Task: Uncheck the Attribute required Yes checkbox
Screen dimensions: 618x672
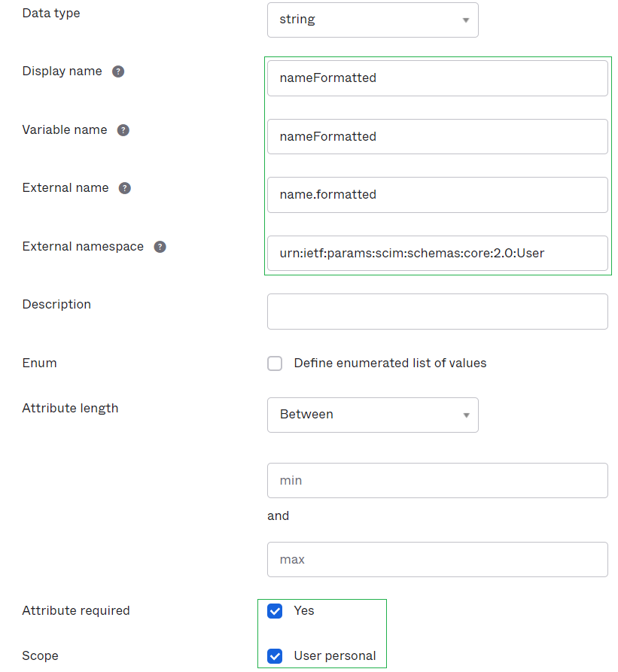Action: point(276,611)
